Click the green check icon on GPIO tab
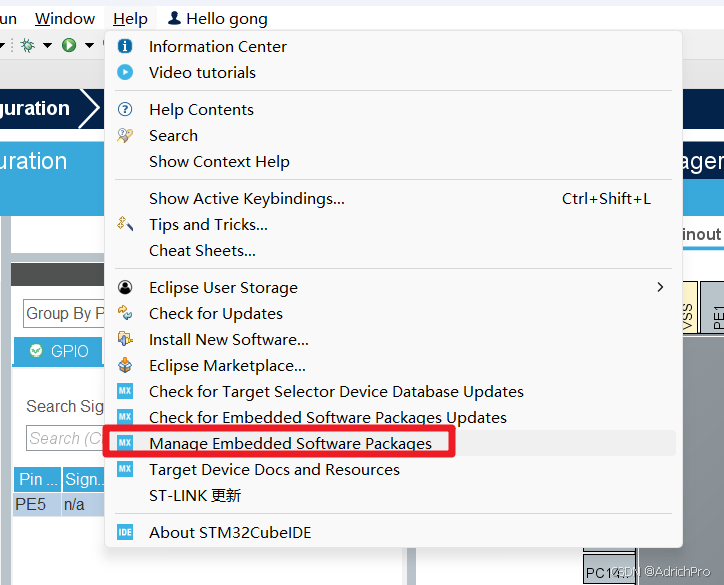Image resolution: width=724 pixels, height=585 pixels. pos(36,350)
